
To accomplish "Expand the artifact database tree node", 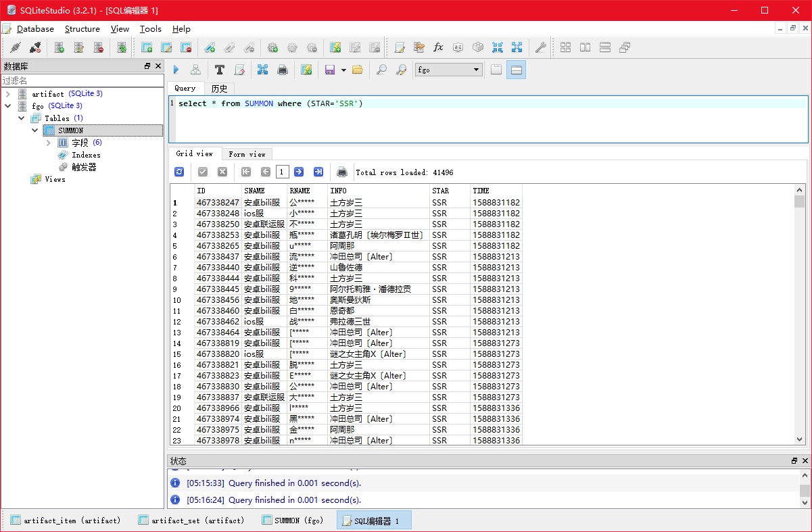I will [8, 94].
